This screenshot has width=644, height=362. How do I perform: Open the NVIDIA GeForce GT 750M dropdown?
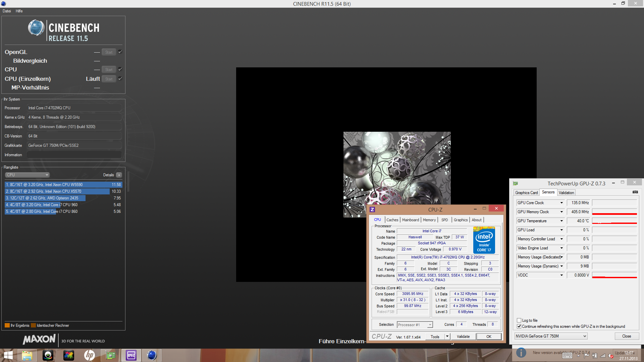pos(551,336)
